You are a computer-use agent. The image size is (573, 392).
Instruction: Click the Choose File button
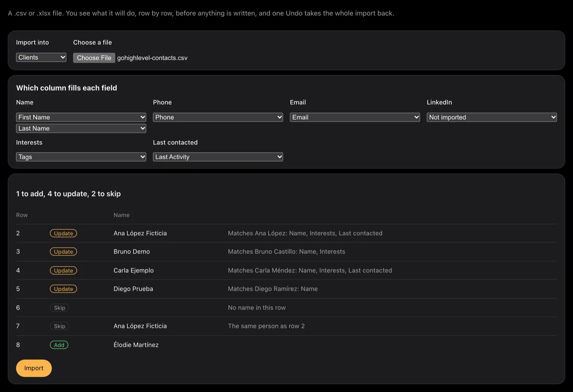click(x=94, y=58)
